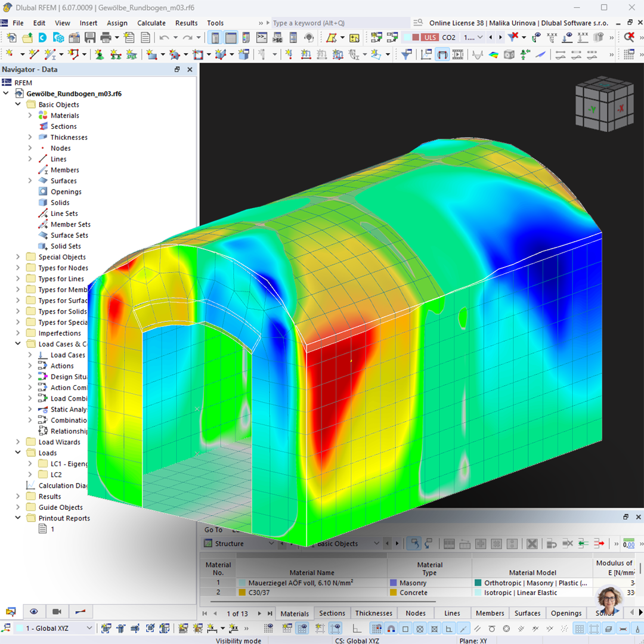Open the Save document icon
Screen dimensions: 644x644
pyautogui.click(x=89, y=37)
